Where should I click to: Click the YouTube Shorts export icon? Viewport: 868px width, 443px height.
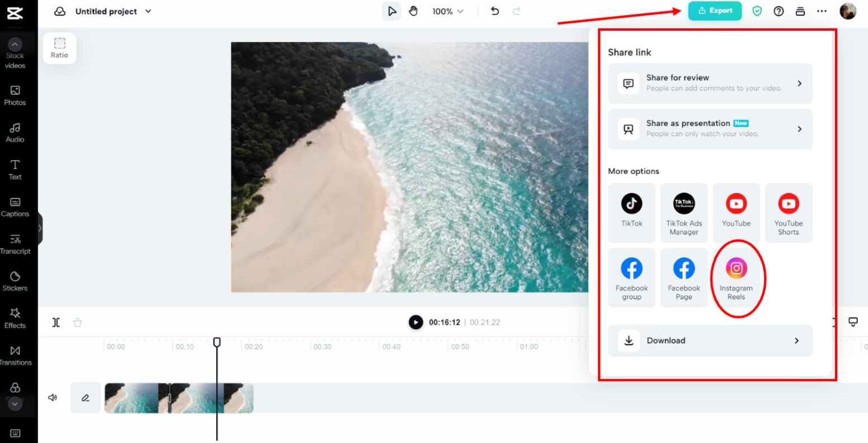point(788,213)
